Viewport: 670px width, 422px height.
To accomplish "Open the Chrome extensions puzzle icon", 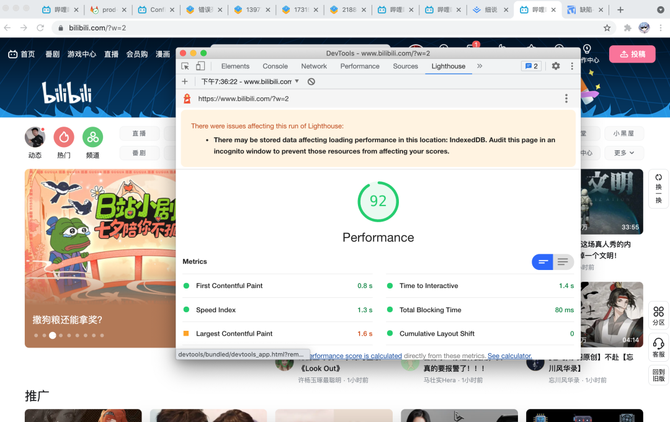I will [x=627, y=28].
